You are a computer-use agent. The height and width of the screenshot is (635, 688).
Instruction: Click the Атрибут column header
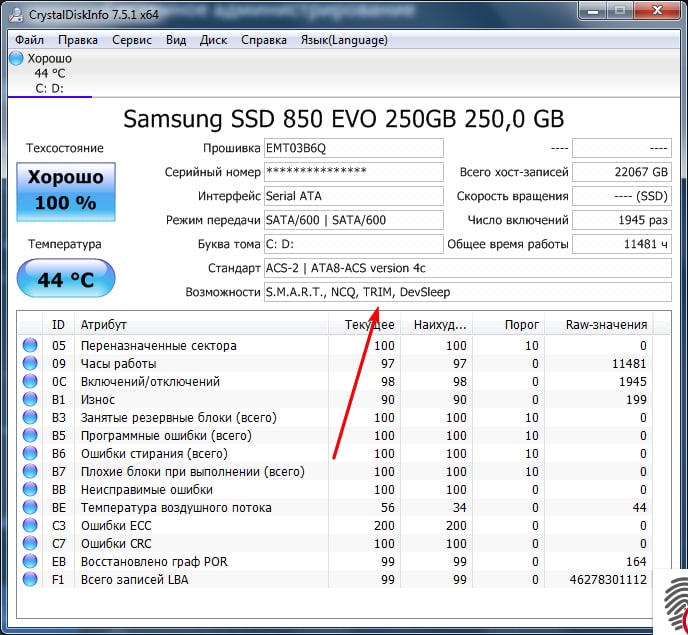pos(201,325)
